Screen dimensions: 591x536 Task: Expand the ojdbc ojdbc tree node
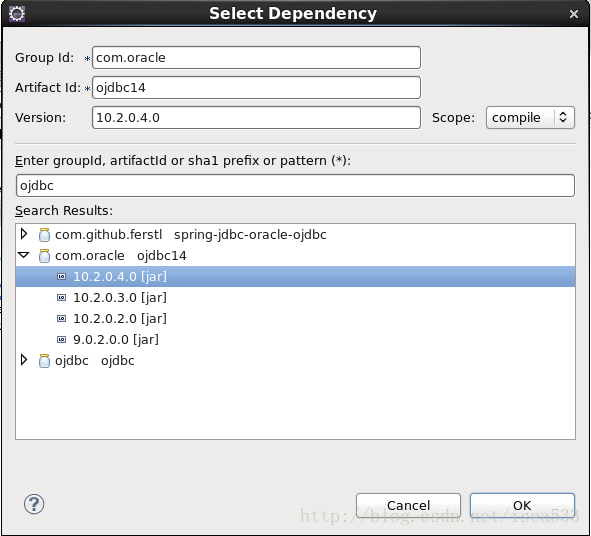(24, 360)
